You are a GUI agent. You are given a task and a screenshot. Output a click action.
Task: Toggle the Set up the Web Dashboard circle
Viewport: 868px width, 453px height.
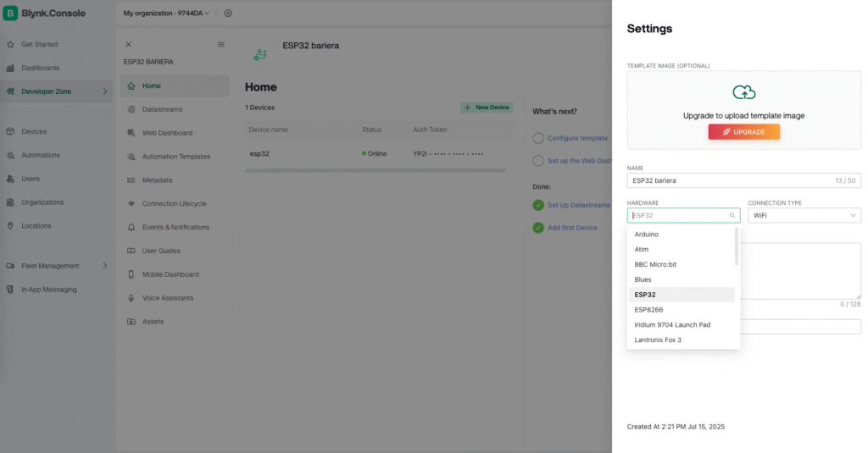coord(538,161)
